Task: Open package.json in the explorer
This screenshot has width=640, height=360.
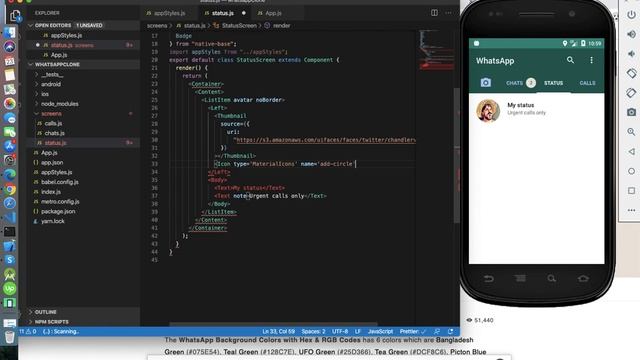Action: [x=58, y=211]
